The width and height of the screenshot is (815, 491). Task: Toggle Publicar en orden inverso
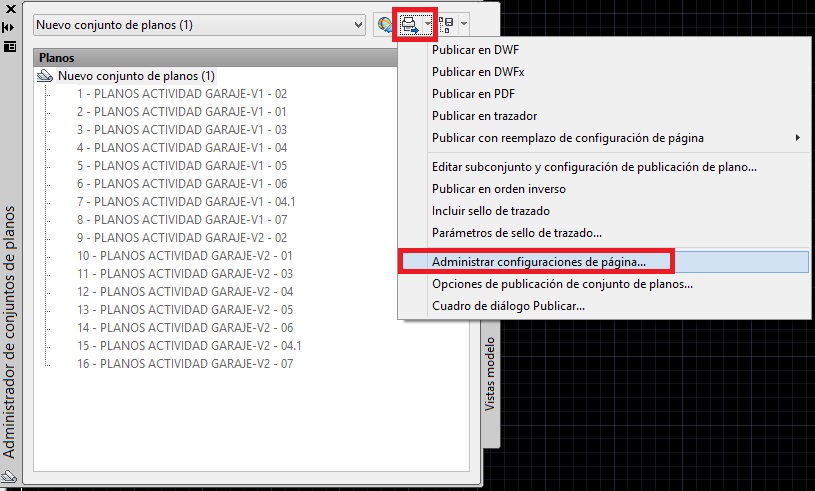[x=499, y=189]
